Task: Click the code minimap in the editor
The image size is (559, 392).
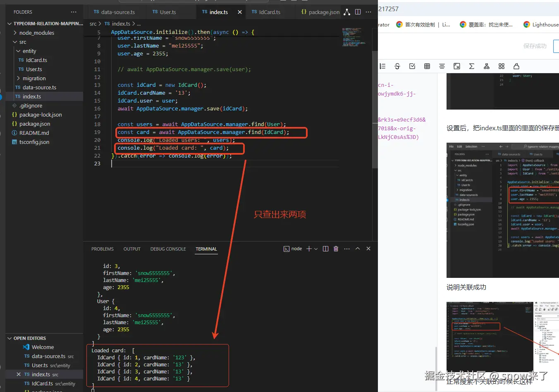Action: click(x=354, y=37)
